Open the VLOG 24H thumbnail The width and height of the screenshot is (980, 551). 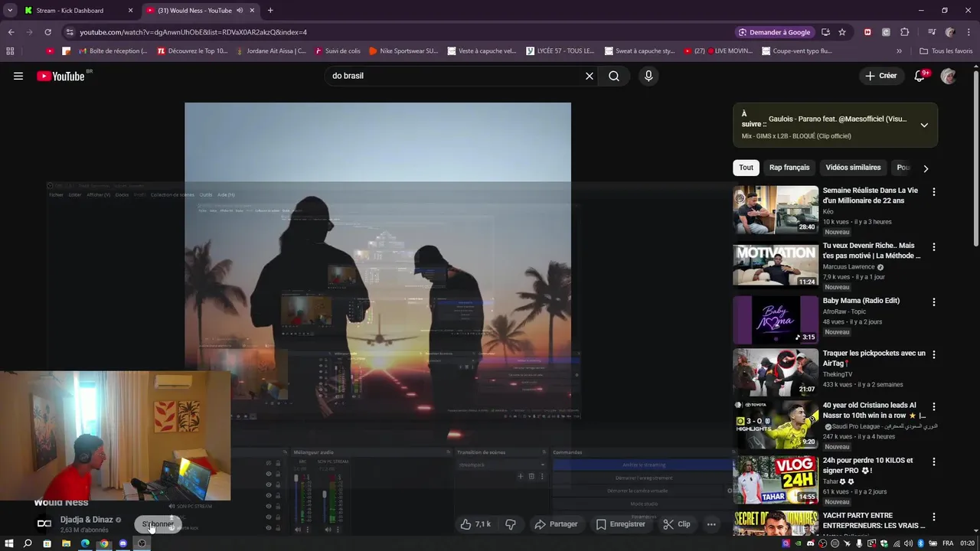(x=776, y=479)
